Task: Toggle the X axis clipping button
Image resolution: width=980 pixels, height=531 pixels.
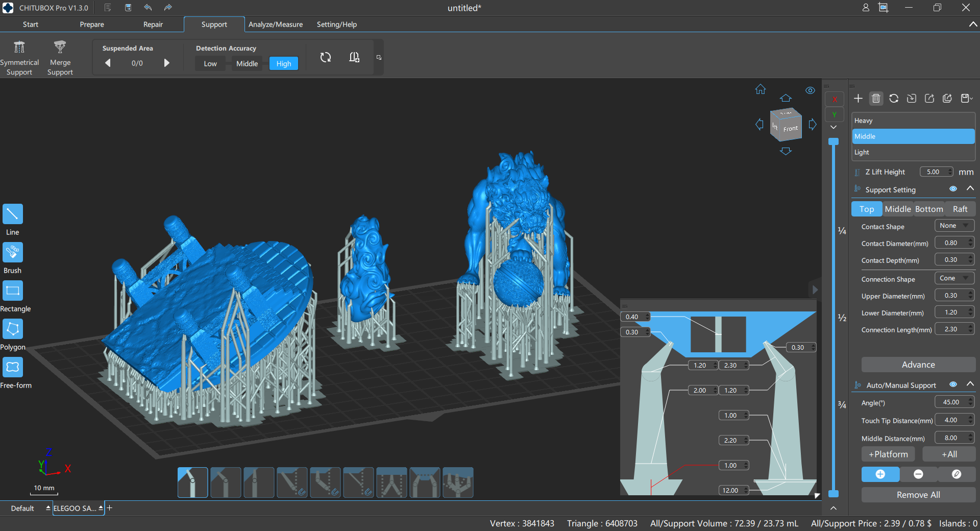Action: coord(835,99)
